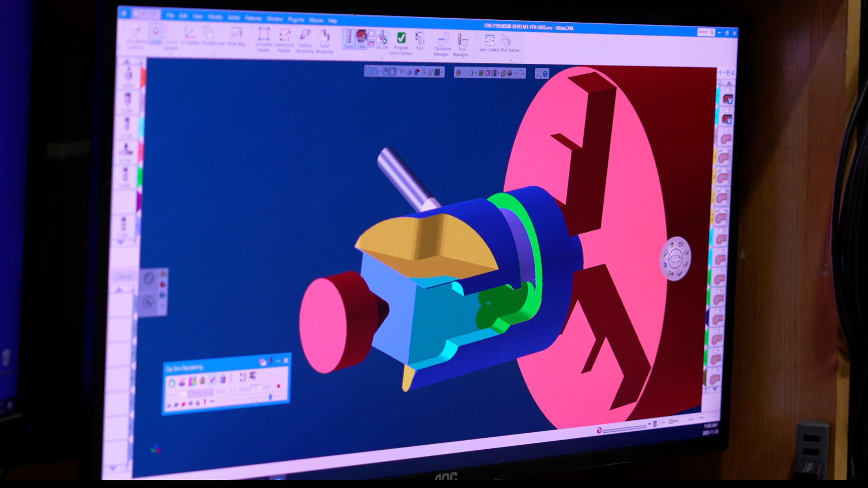
Task: Open Part Stations
Action: pos(510,44)
